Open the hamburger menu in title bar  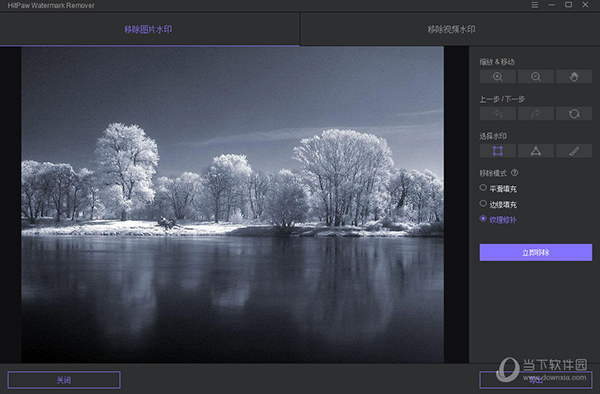click(535, 5)
